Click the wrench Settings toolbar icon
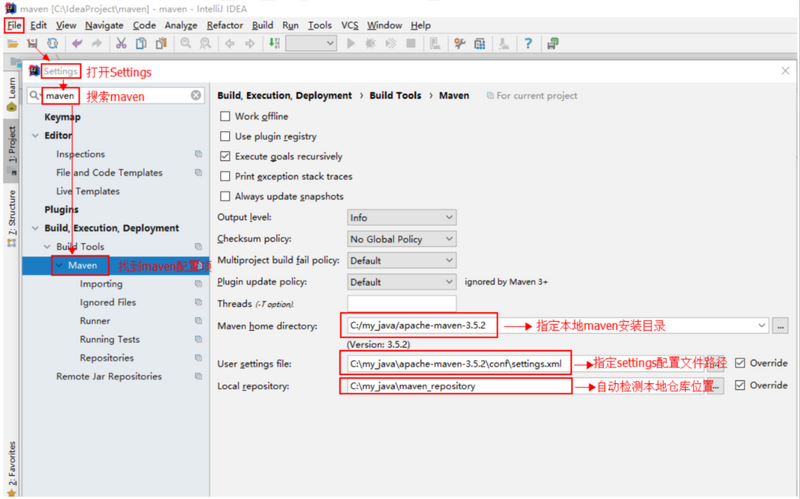Image resolution: width=800 pixels, height=499 pixels. click(460, 44)
